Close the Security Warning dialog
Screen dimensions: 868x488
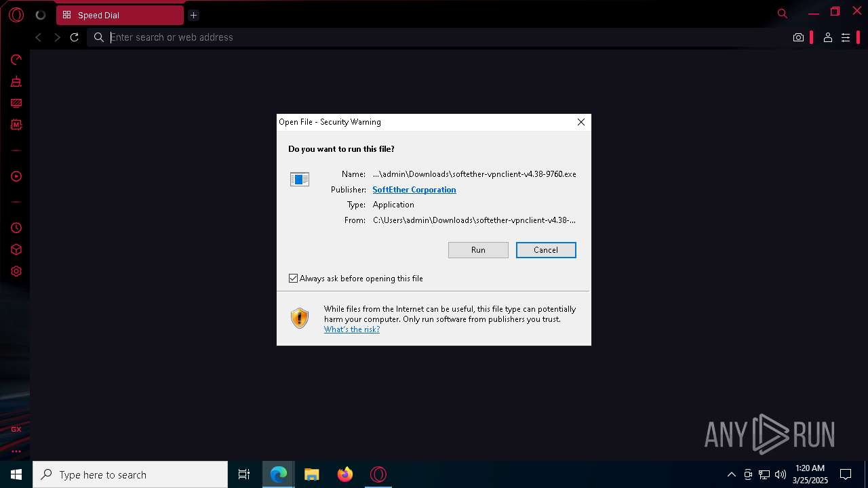[580, 122]
